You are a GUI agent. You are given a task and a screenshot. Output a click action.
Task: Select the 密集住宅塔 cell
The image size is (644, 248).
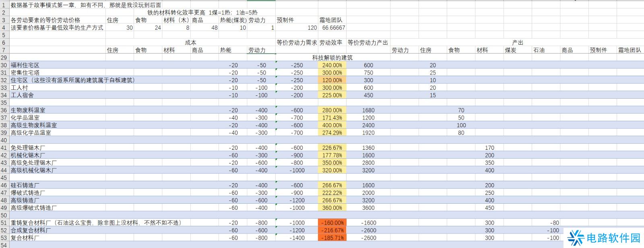(x=25, y=73)
